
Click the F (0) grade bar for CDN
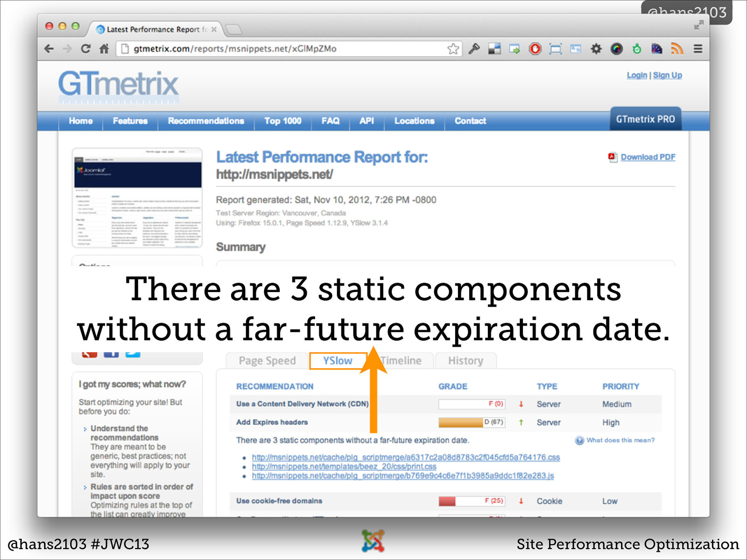point(472,404)
